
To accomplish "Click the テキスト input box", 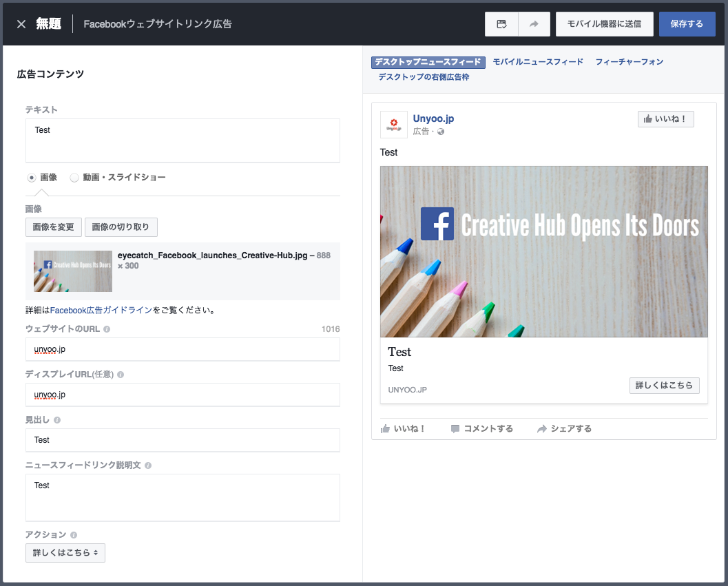I will [183, 140].
